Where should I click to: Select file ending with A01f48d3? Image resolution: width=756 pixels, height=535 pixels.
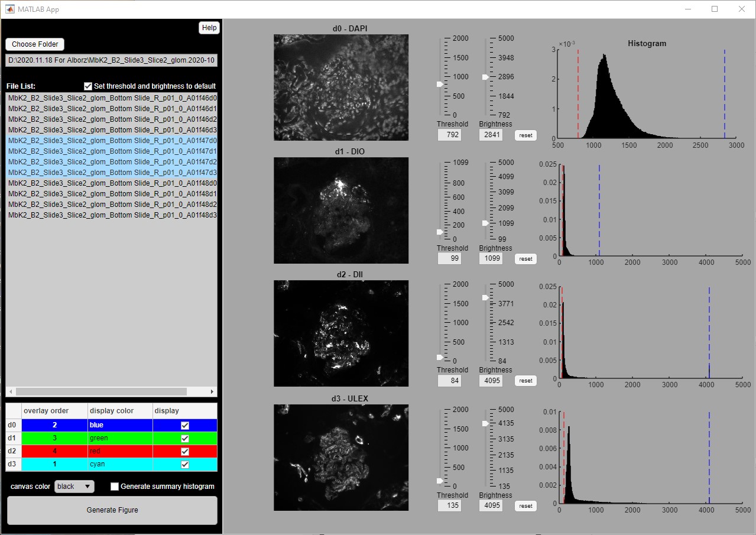tap(112, 215)
